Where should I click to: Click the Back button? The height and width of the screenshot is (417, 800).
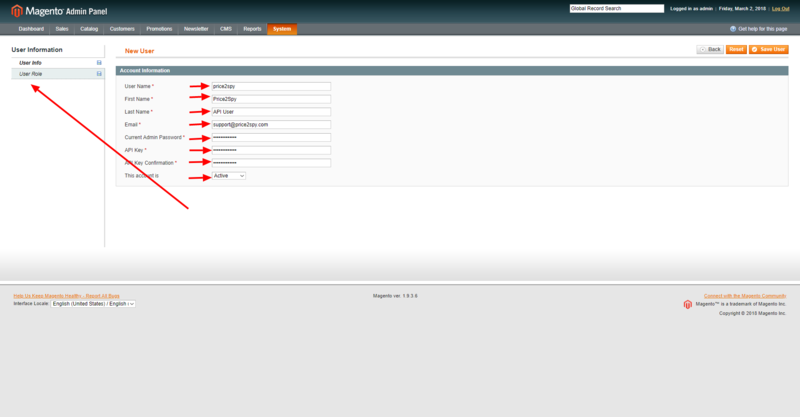pyautogui.click(x=710, y=50)
